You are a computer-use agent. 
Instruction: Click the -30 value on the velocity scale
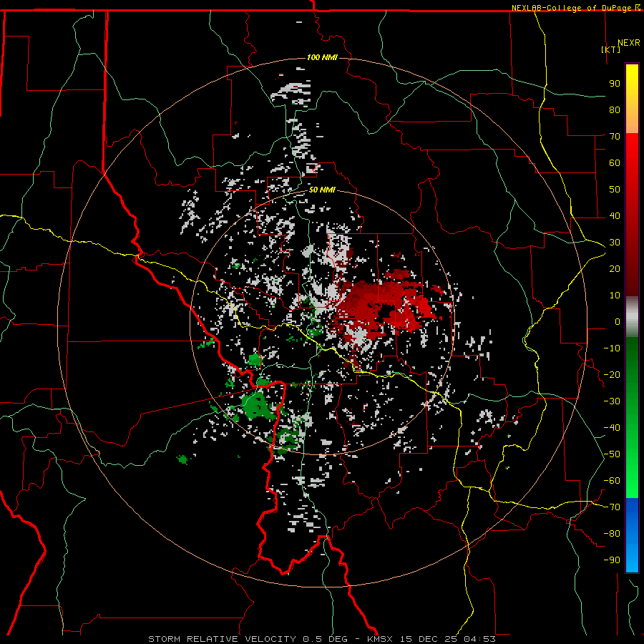[612, 401]
